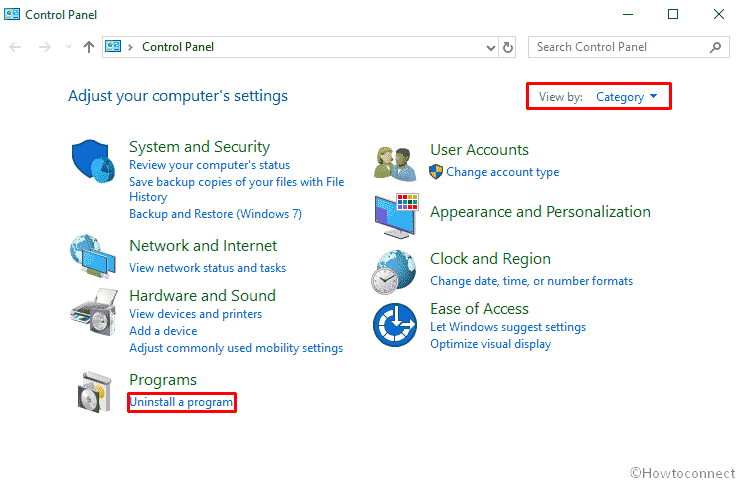Click the Clock and Region globe icon
The image size is (739, 484).
pyautogui.click(x=394, y=272)
